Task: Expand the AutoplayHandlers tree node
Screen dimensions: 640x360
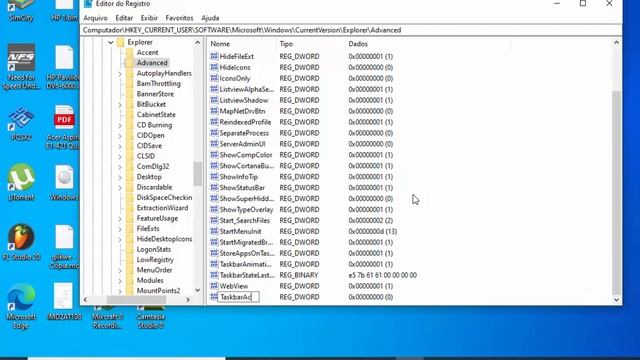Action: tap(120, 74)
